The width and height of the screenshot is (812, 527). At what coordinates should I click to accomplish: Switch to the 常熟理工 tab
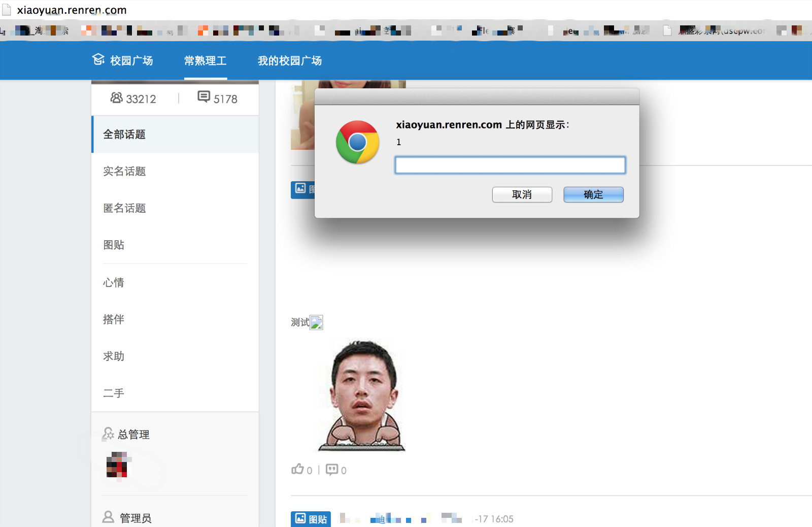click(205, 60)
